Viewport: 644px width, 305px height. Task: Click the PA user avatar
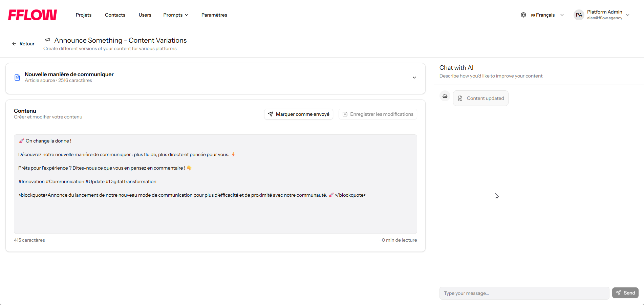click(579, 15)
